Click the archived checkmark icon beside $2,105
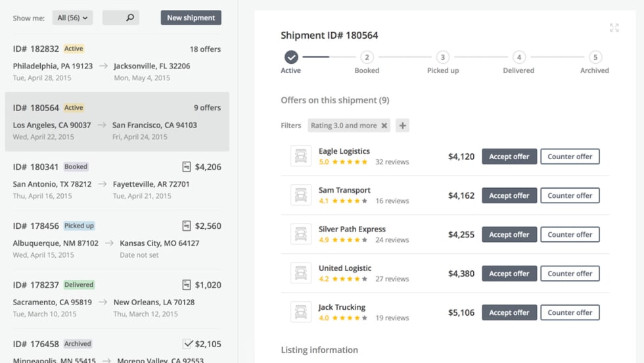 [187, 344]
